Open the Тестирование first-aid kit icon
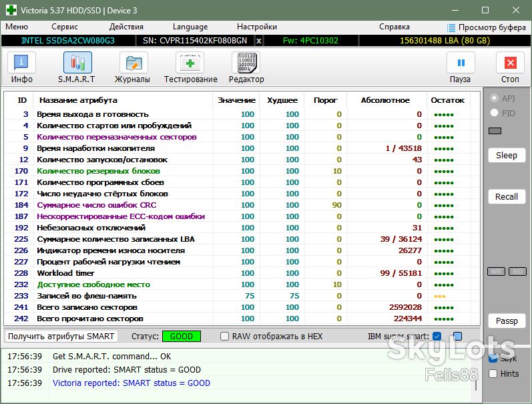This screenshot has width=532, height=404. (190, 63)
